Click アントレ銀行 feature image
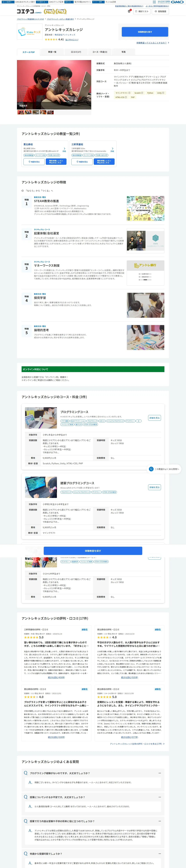Viewport: 186px width, 868px height. (x=145, y=273)
